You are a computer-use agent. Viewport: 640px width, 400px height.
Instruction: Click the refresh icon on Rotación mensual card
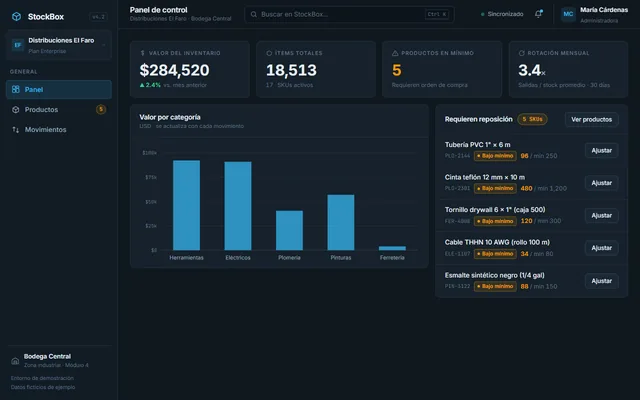[x=521, y=53]
